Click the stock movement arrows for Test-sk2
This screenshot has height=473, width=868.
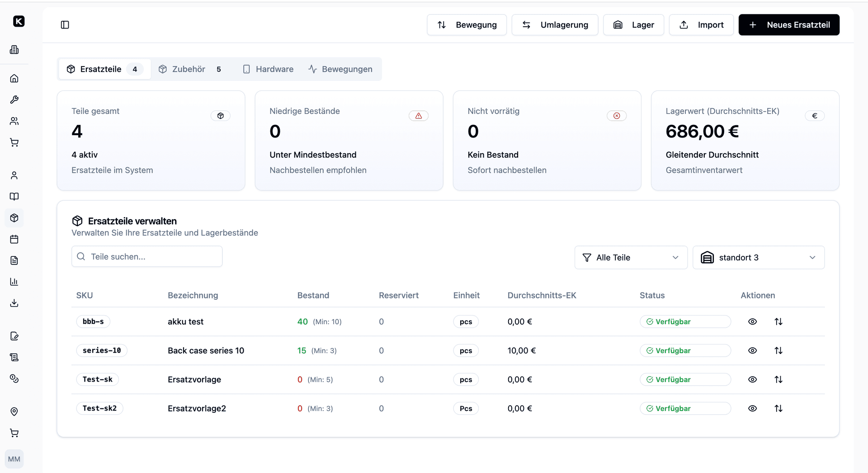pyautogui.click(x=778, y=408)
